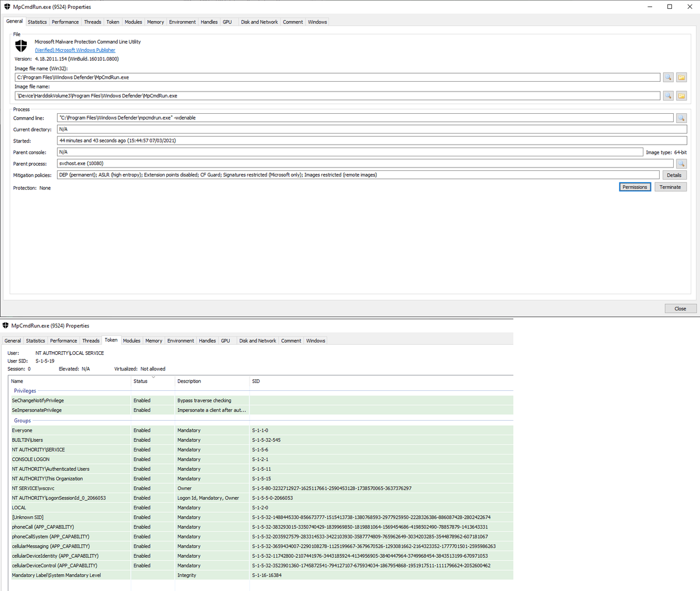
Task: Open Performance tab in the Token-page window
Action: coord(64,341)
